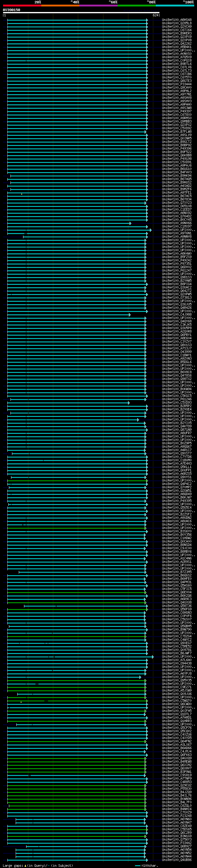Open hit UniRef100_P55830
Viewport: 197px width, 868px height.
tap(177, 789)
